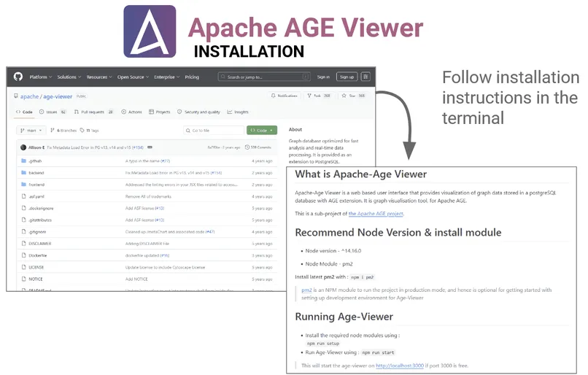The image size is (588, 375).
Task: Click the .dockerignore file icon
Action: pos(23,208)
